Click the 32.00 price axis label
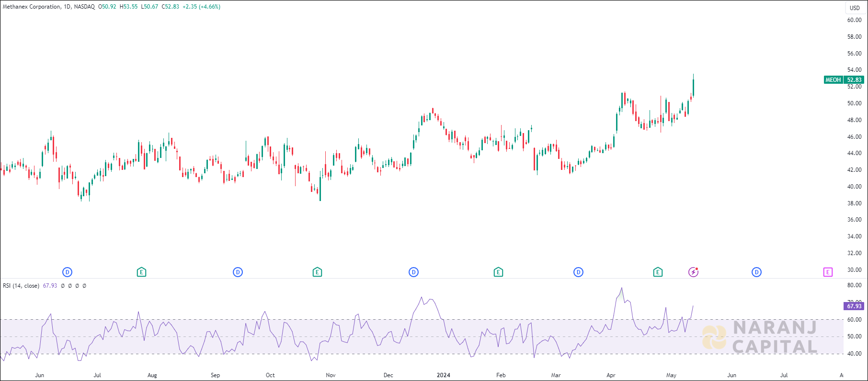 coord(854,253)
